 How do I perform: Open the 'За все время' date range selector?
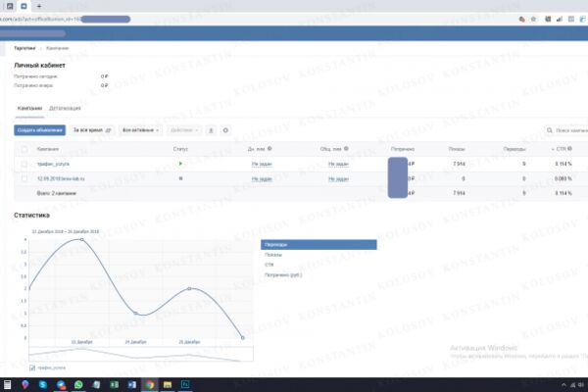(x=92, y=130)
